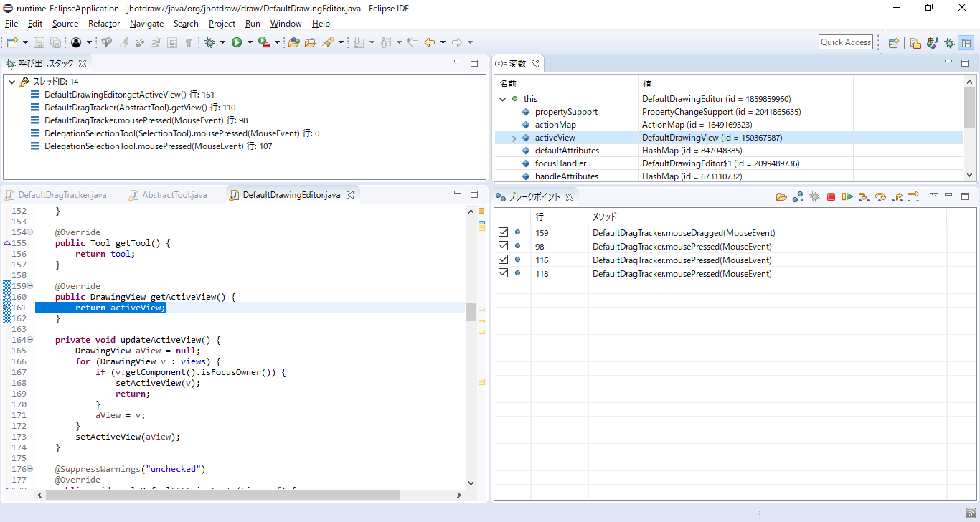
Task: Click the Step Over arrow icon
Action: pyautogui.click(x=880, y=196)
